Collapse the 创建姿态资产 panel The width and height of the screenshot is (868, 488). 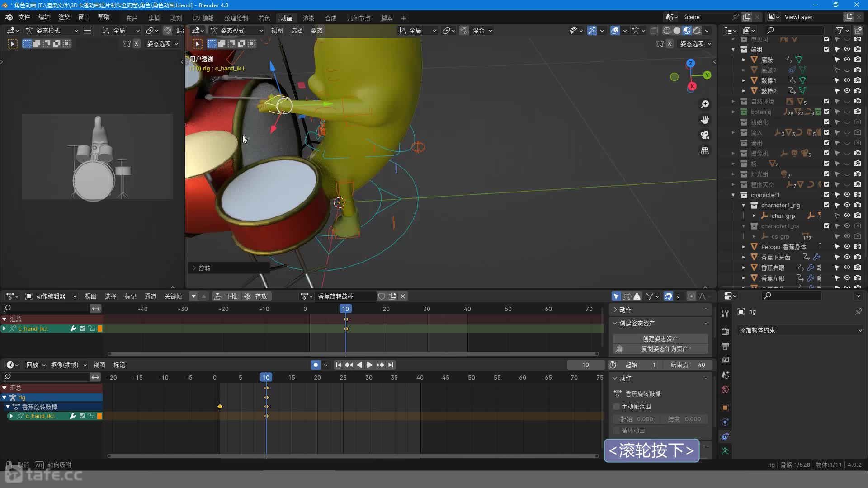pos(615,324)
